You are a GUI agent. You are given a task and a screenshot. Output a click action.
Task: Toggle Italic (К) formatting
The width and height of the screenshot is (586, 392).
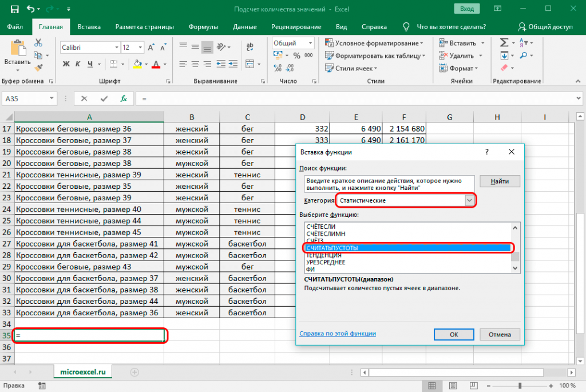[78, 64]
